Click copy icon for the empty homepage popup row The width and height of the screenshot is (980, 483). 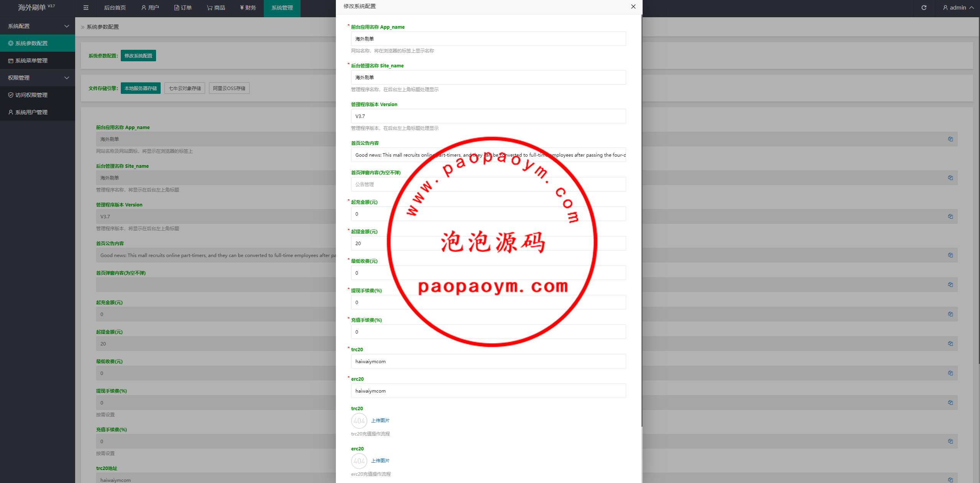tap(950, 285)
